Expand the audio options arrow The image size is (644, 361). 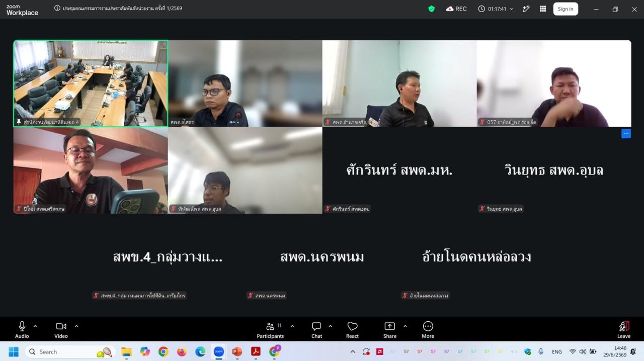tap(35, 326)
